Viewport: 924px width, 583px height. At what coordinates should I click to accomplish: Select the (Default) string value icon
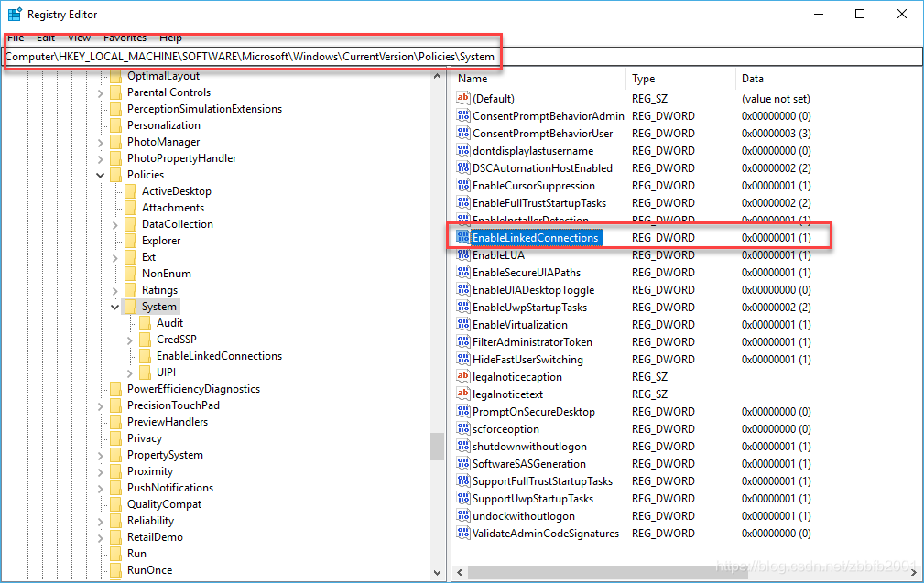click(x=463, y=98)
